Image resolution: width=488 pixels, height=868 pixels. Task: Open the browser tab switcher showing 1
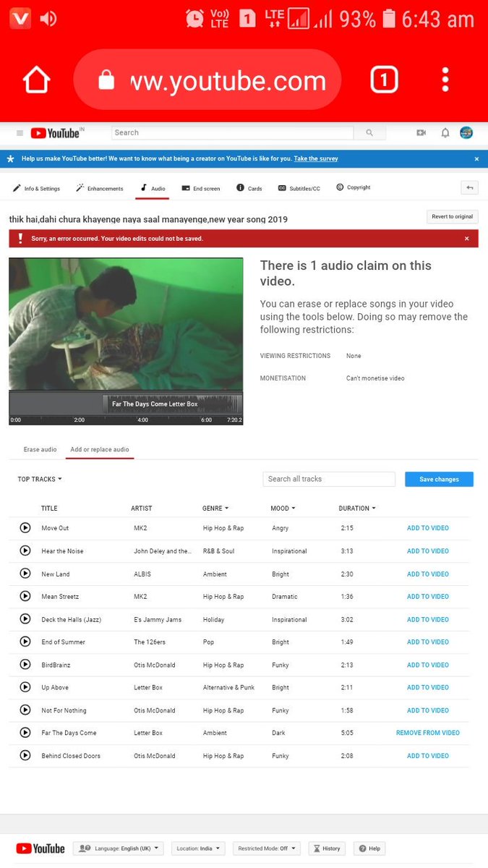384,80
